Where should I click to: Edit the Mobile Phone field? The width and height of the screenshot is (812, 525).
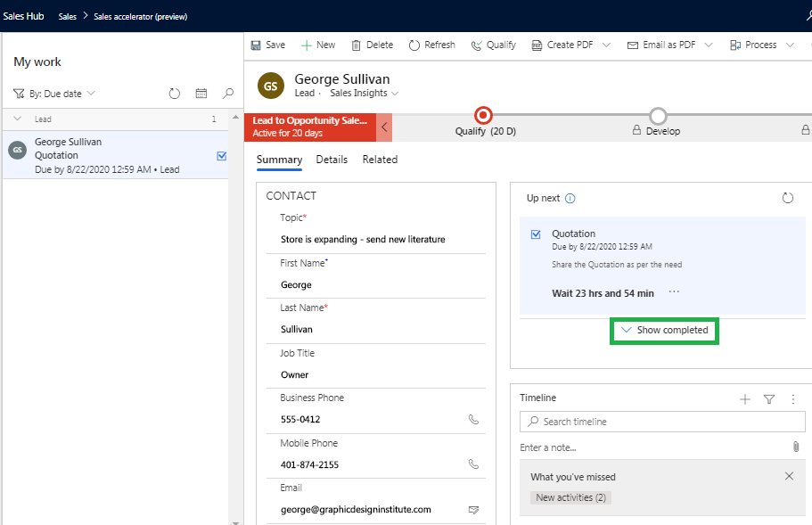pyautogui.click(x=365, y=465)
